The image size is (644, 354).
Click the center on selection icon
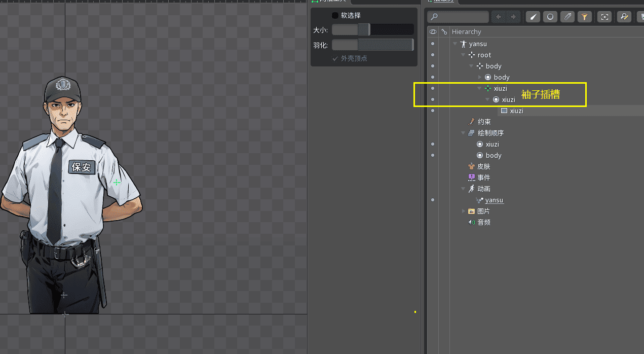coord(604,17)
